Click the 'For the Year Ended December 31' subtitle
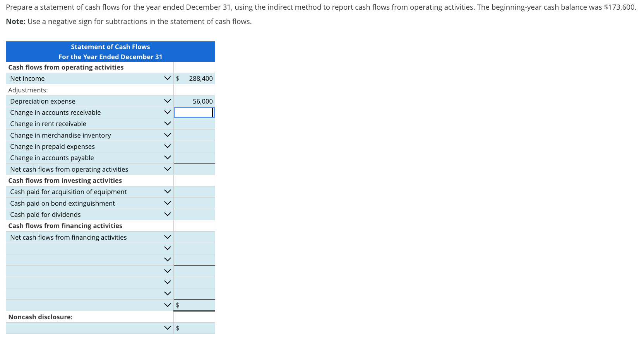 (x=110, y=57)
